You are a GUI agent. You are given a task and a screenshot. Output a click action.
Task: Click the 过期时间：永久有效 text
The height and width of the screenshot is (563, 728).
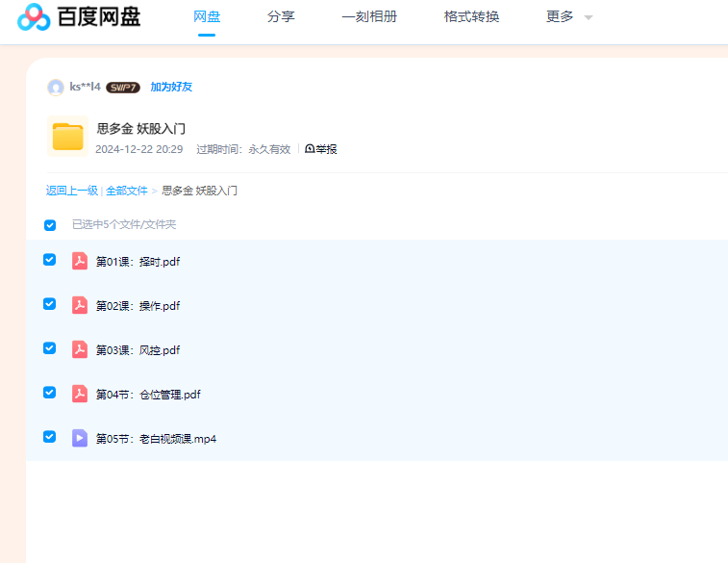pyautogui.click(x=243, y=149)
